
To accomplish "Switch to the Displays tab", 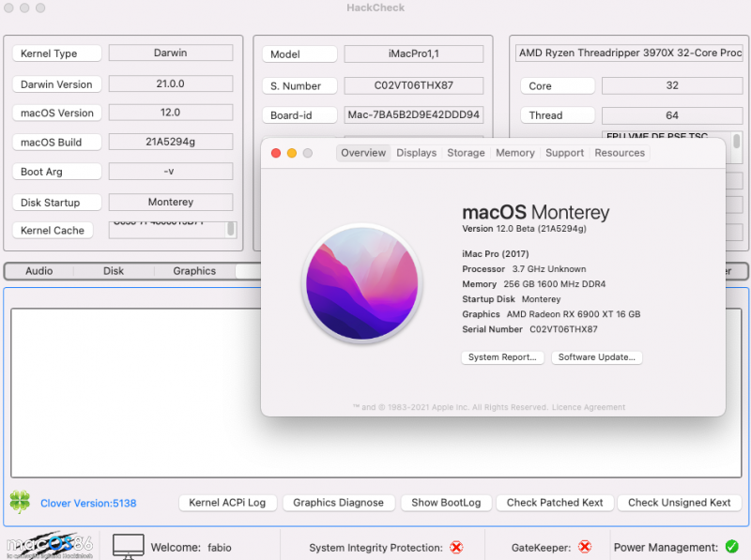I will coord(416,153).
